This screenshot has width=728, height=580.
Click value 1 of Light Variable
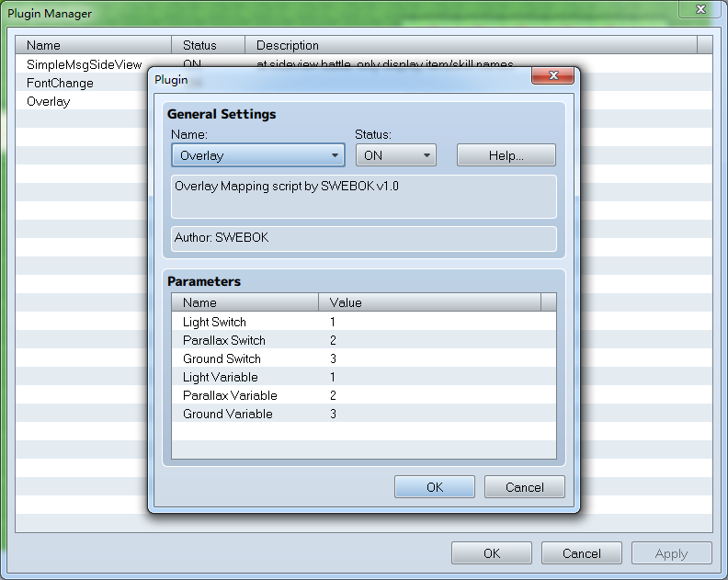click(x=333, y=377)
